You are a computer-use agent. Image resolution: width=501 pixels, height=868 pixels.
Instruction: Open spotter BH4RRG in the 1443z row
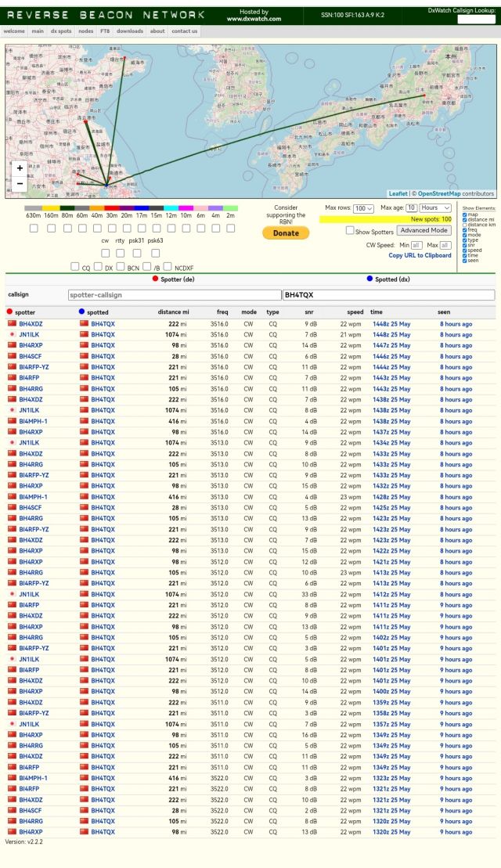pyautogui.click(x=31, y=389)
